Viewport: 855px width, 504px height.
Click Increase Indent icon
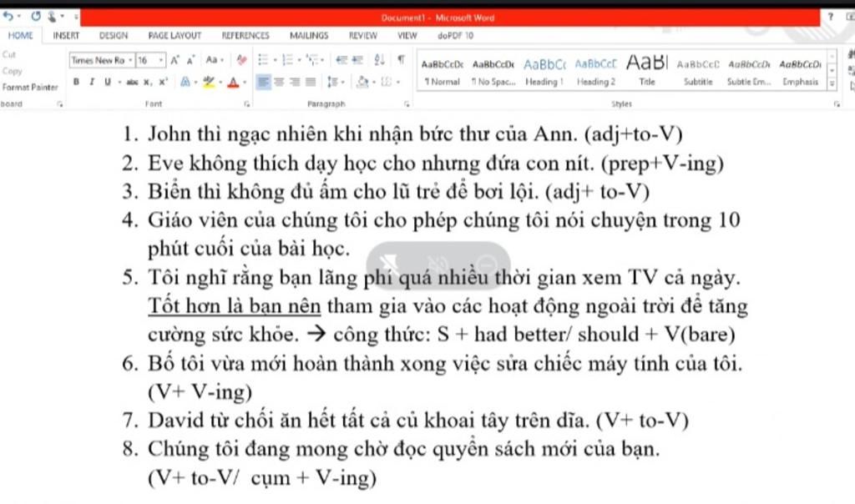357,60
